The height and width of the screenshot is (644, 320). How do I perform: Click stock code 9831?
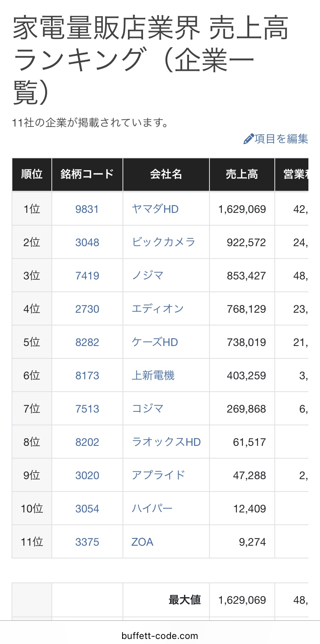point(87,209)
